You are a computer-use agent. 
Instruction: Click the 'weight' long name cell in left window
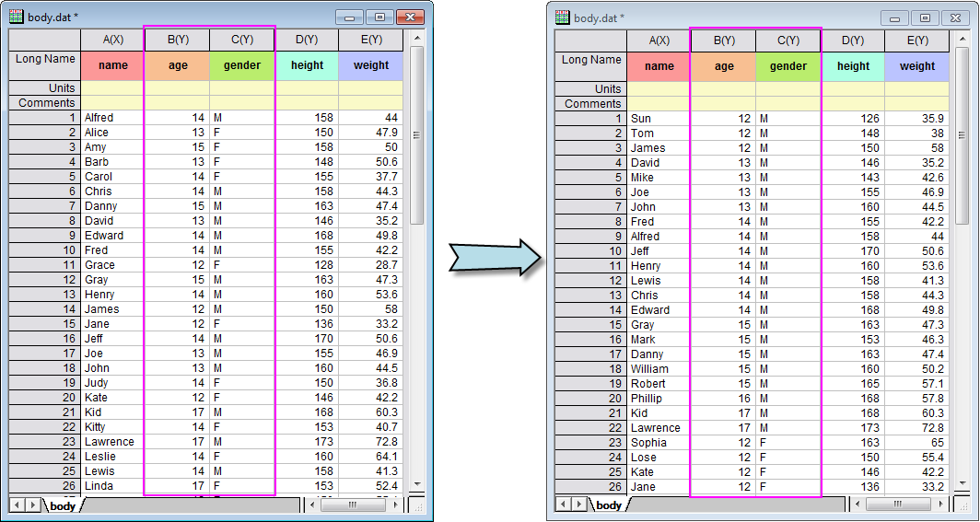371,65
